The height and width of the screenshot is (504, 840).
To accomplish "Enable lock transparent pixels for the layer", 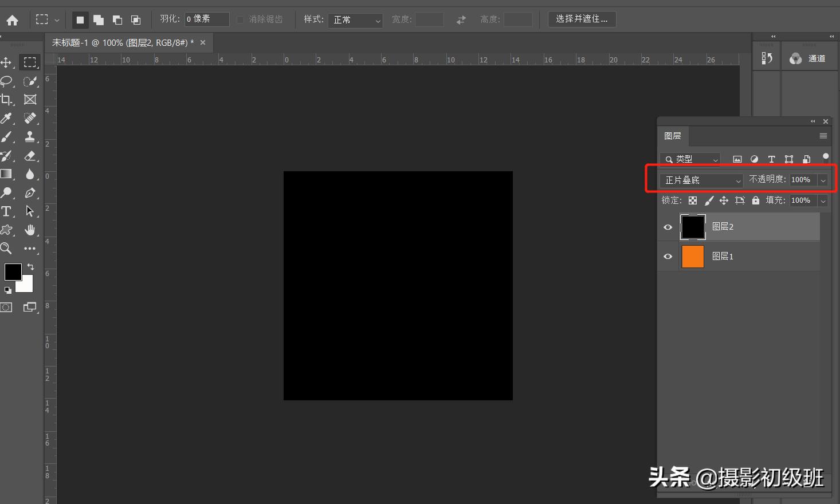I will click(692, 200).
